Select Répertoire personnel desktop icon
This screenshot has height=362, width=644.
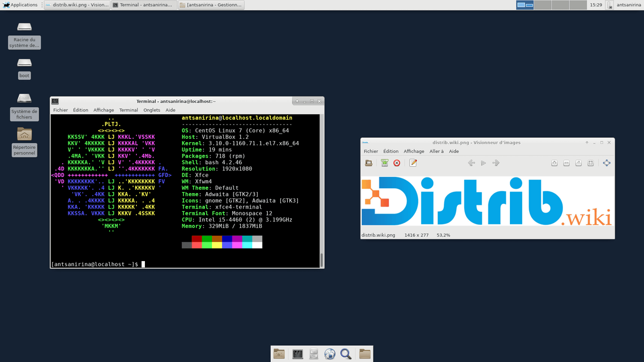(x=24, y=142)
